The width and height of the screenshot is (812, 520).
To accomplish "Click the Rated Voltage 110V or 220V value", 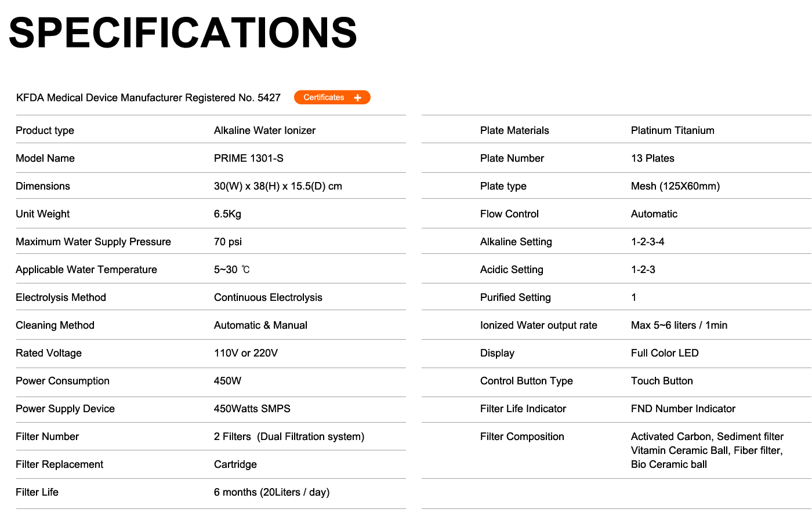I will [x=246, y=353].
